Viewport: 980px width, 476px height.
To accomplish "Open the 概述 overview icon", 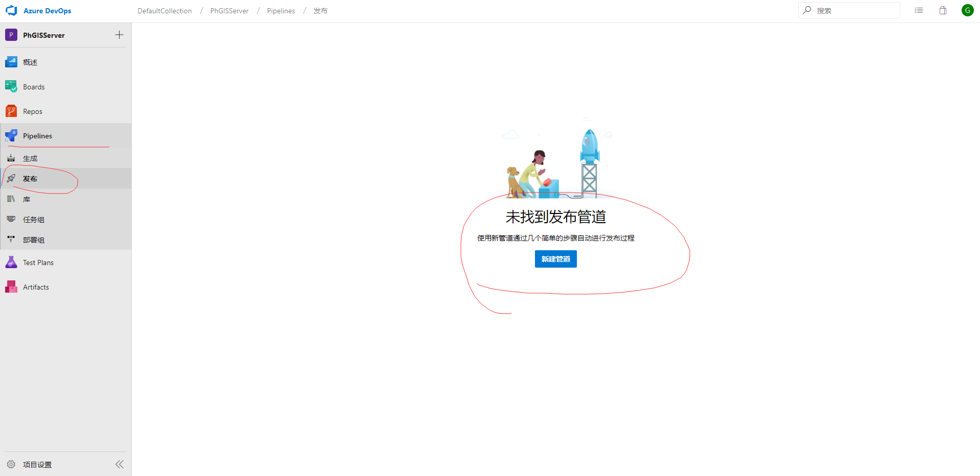I will (x=11, y=62).
